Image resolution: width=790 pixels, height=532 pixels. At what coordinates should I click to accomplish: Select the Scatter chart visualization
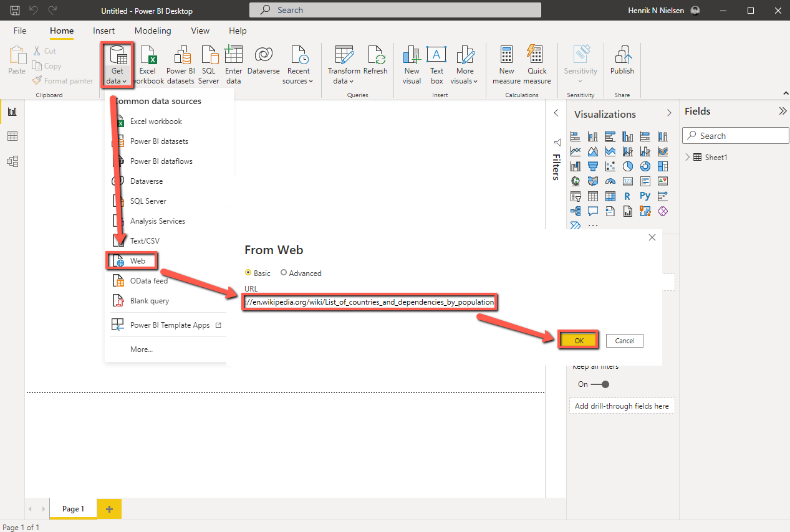610,166
